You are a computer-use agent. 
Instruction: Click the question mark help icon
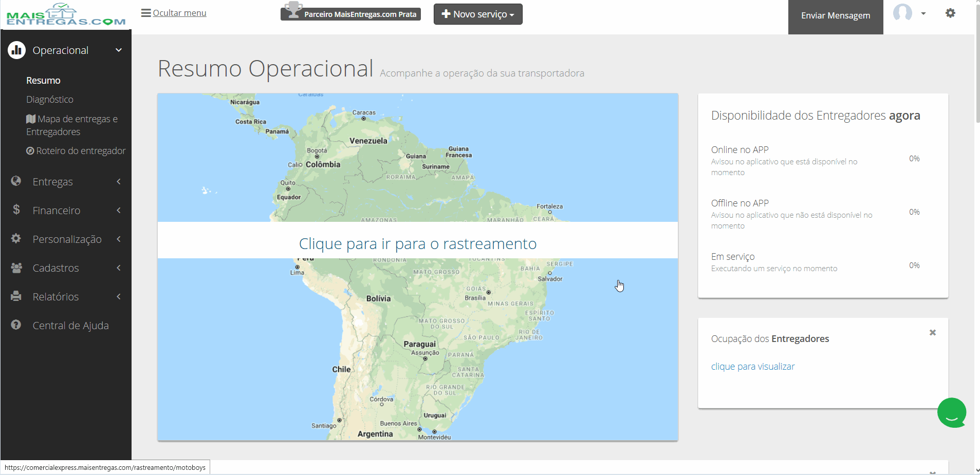click(x=16, y=325)
